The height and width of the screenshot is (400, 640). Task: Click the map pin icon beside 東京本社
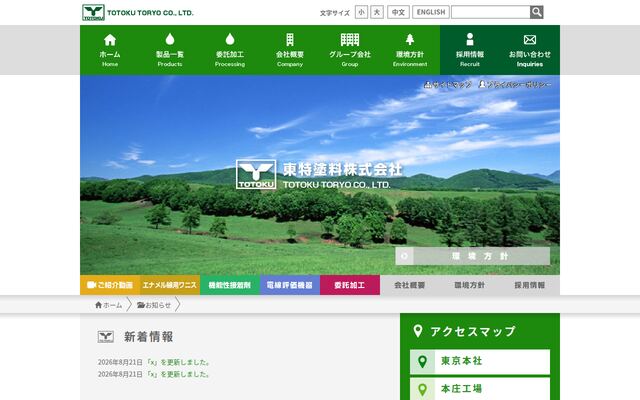click(x=422, y=362)
